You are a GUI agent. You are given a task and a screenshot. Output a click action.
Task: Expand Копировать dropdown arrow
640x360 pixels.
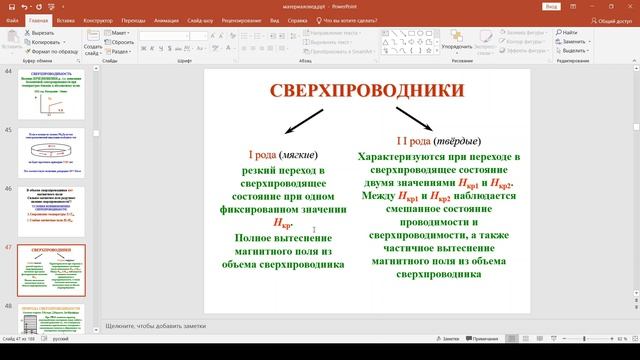pos(64,42)
